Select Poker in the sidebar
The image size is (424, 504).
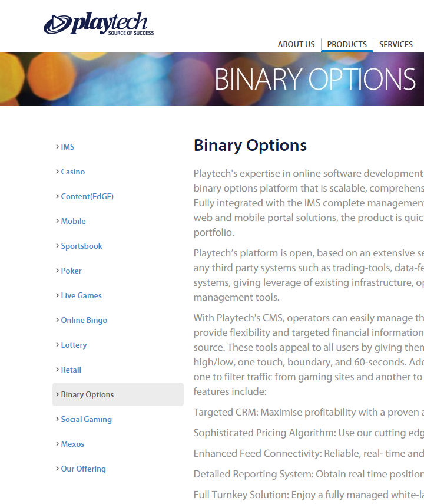pyautogui.click(x=71, y=271)
